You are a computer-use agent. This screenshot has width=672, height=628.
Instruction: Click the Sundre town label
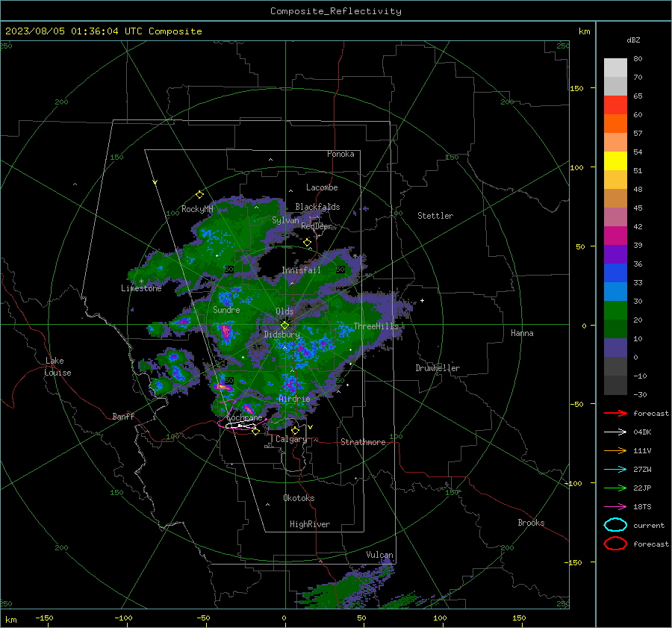tap(226, 310)
